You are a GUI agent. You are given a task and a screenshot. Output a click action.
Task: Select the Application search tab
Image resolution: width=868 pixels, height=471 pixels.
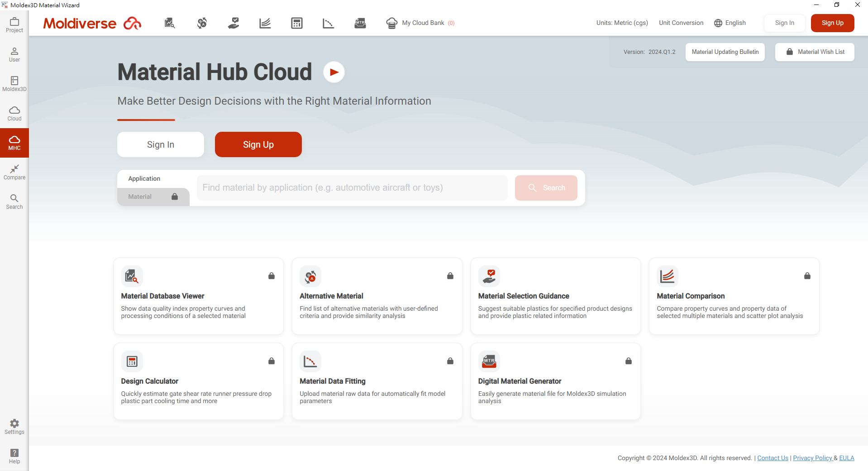144,179
